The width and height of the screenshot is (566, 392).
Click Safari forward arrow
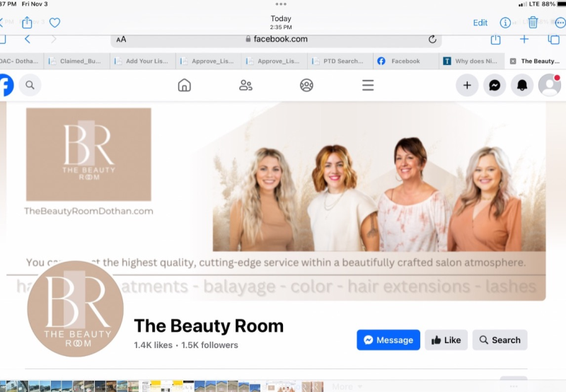tap(54, 39)
